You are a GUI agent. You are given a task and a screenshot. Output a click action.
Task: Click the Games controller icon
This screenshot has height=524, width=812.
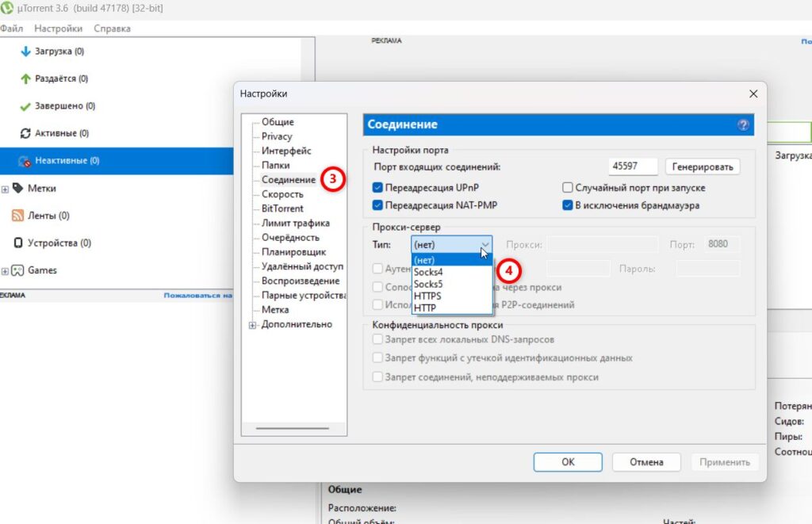17,270
